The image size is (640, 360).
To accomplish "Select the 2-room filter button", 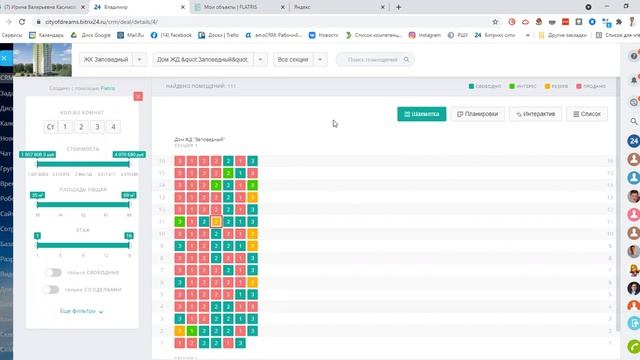I will (x=81, y=127).
